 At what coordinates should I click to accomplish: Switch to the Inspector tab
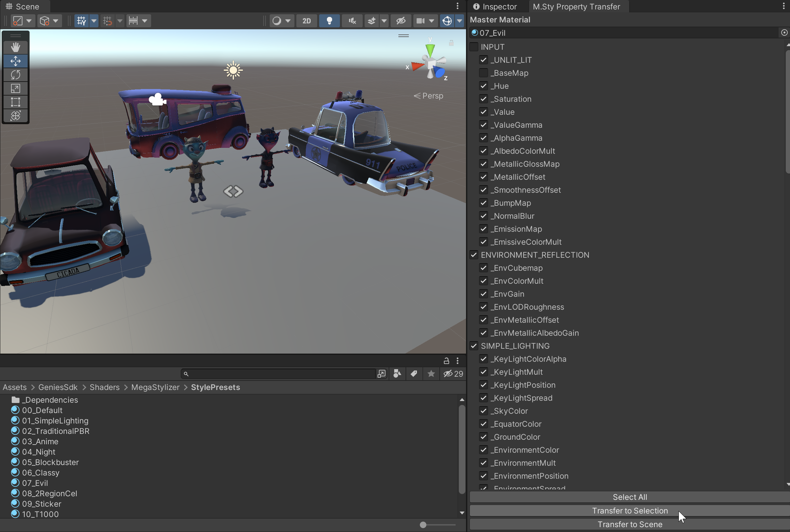pyautogui.click(x=495, y=6)
